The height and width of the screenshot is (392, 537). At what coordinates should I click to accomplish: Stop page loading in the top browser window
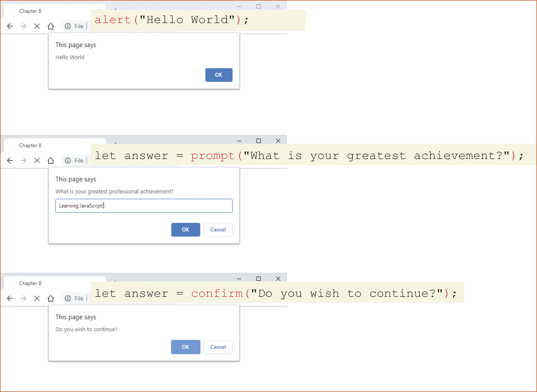pyautogui.click(x=37, y=26)
